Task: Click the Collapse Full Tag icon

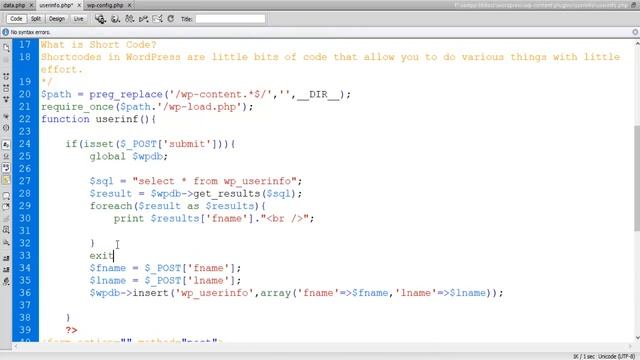Action: pyautogui.click(x=6, y=76)
